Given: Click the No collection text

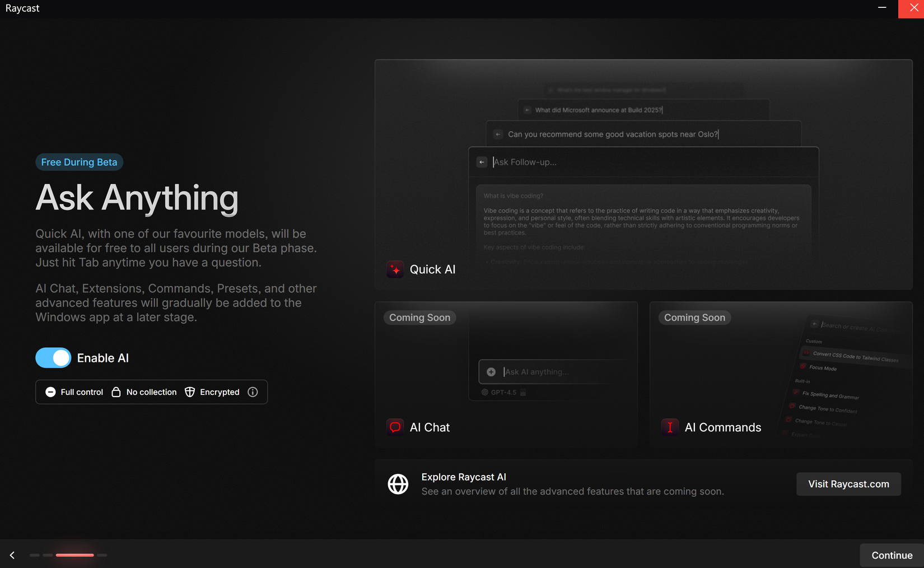Looking at the screenshot, I should pos(151,392).
